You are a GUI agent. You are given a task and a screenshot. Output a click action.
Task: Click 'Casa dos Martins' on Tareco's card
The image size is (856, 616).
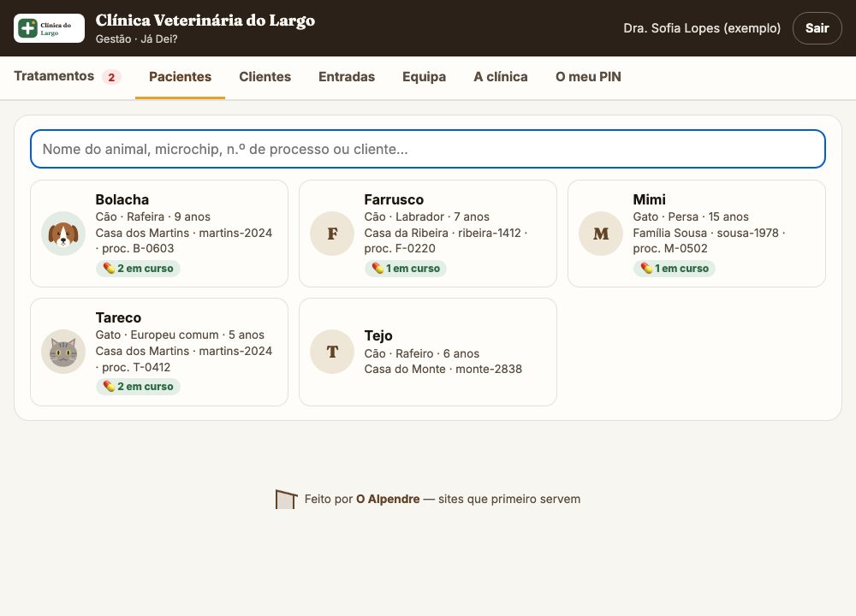click(142, 351)
